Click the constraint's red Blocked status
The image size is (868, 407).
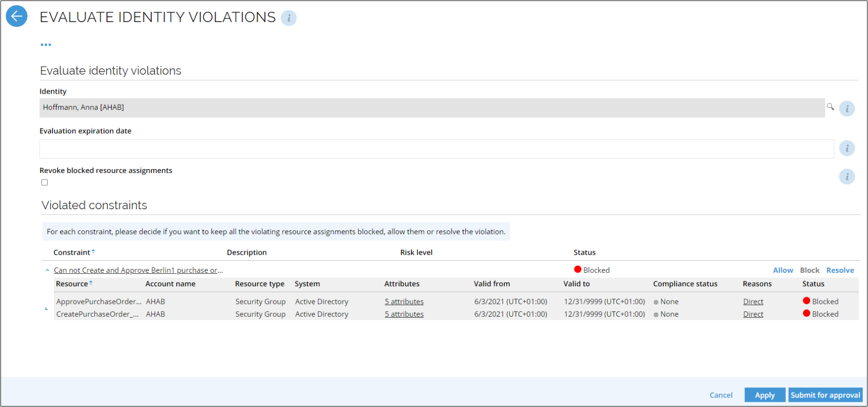[592, 270]
